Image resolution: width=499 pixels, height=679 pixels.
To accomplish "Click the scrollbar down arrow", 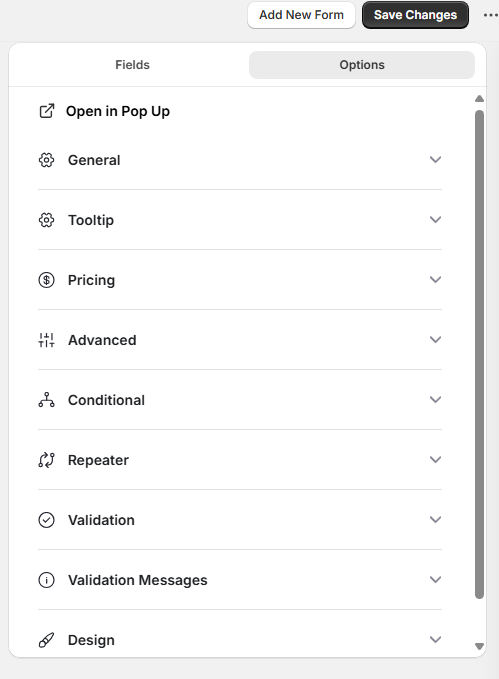I will (x=479, y=646).
